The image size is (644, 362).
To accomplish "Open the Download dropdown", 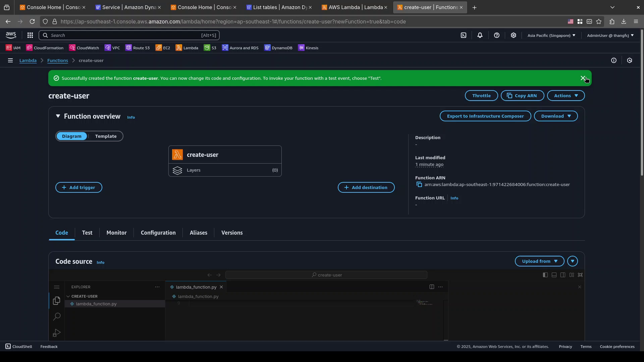I will (556, 116).
